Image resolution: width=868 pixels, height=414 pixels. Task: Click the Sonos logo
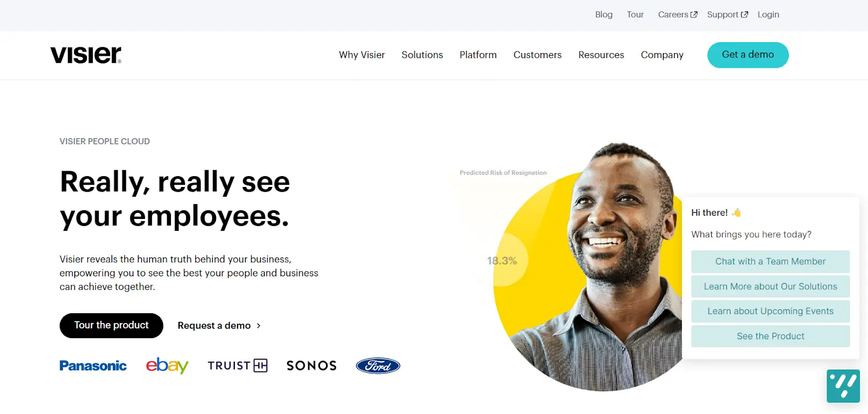pyautogui.click(x=311, y=366)
